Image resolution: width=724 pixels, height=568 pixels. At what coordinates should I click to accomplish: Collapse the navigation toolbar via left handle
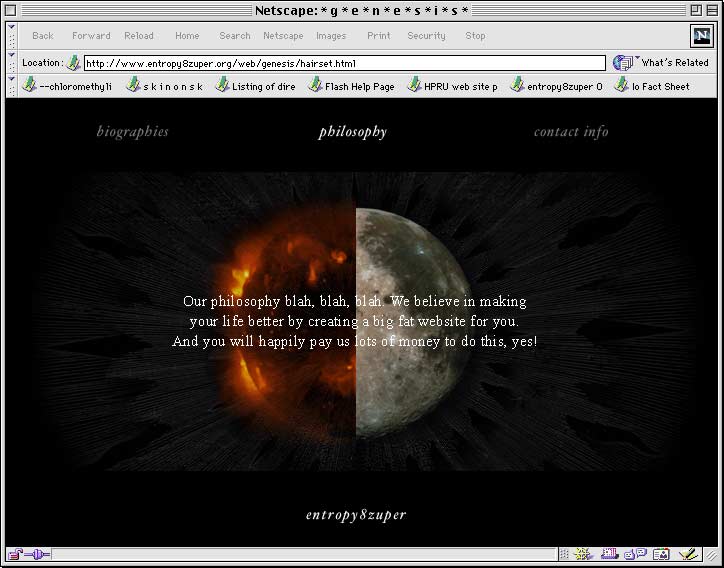[x=11, y=36]
